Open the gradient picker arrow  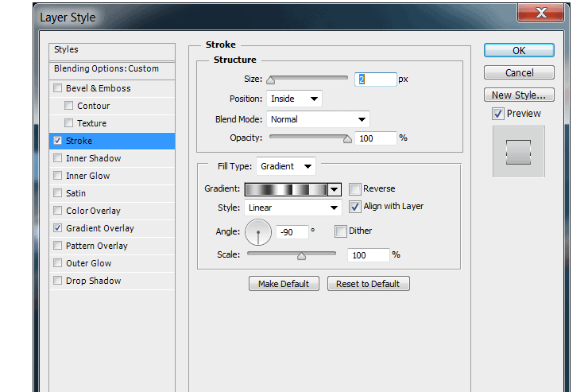334,190
